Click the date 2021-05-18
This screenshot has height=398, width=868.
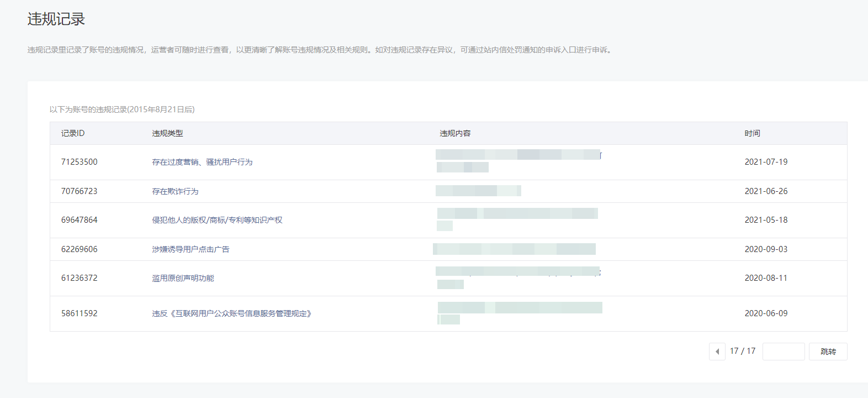(766, 220)
